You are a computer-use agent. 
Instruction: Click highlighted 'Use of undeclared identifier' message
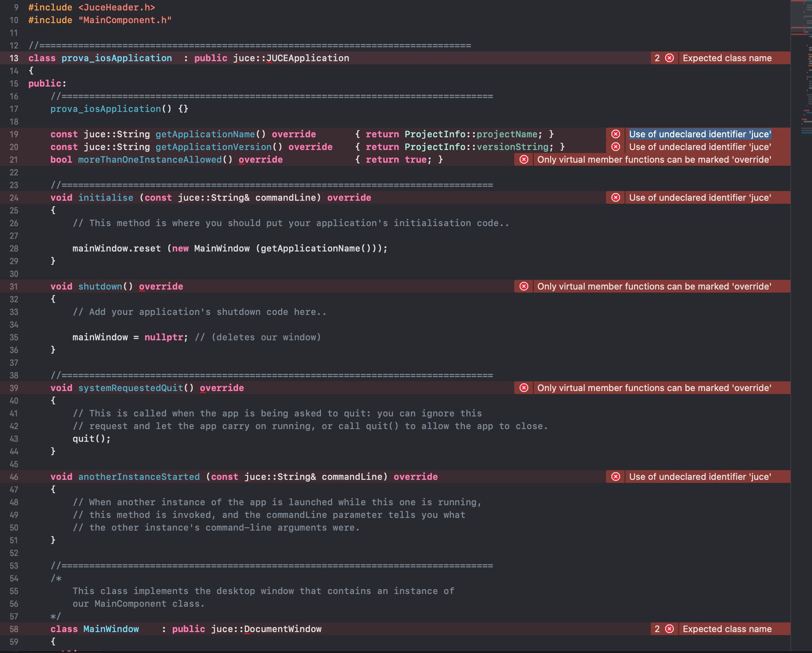[700, 134]
